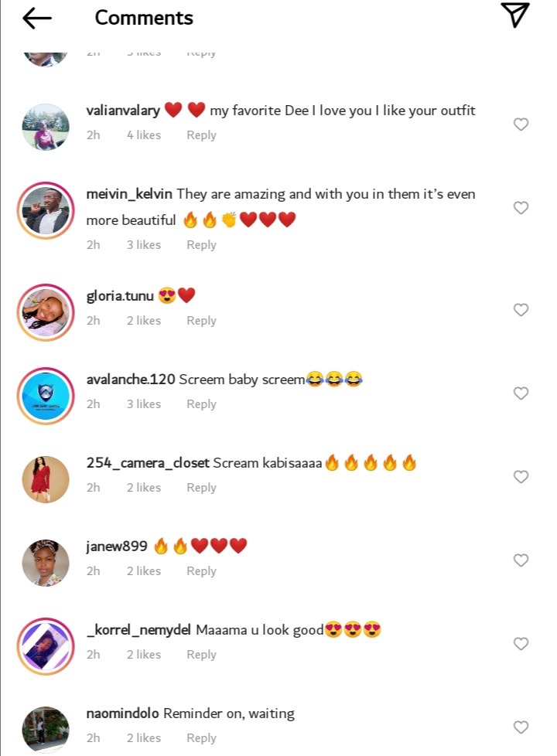The width and height of the screenshot is (557, 756).
Task: View gloria.tunu's story avatar
Action: 46,312
